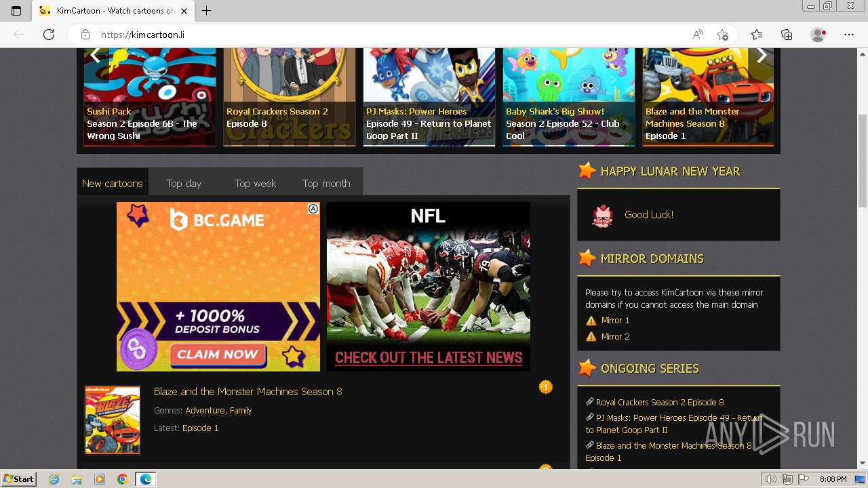Click the browser Back arrow
Viewport: 868px width, 488px height.
[x=19, y=35]
